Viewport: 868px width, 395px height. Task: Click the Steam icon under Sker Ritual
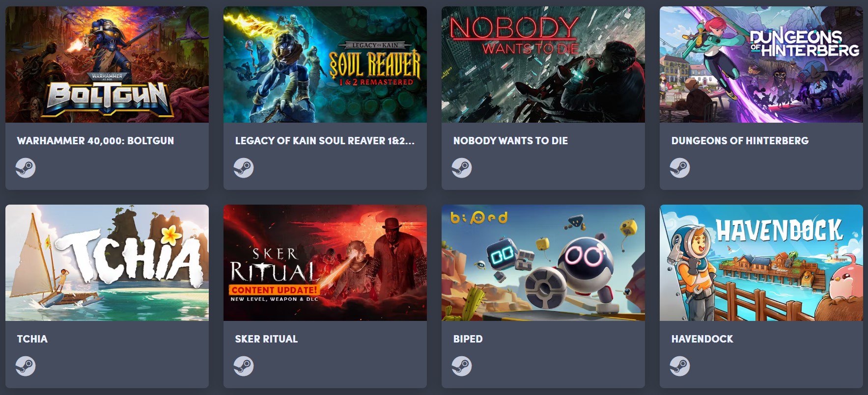coord(244,366)
